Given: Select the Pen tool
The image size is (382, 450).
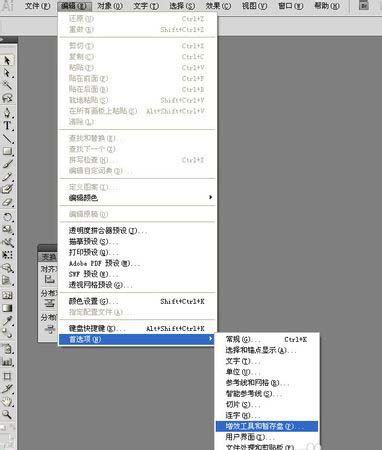Looking at the screenshot, I should [7, 113].
